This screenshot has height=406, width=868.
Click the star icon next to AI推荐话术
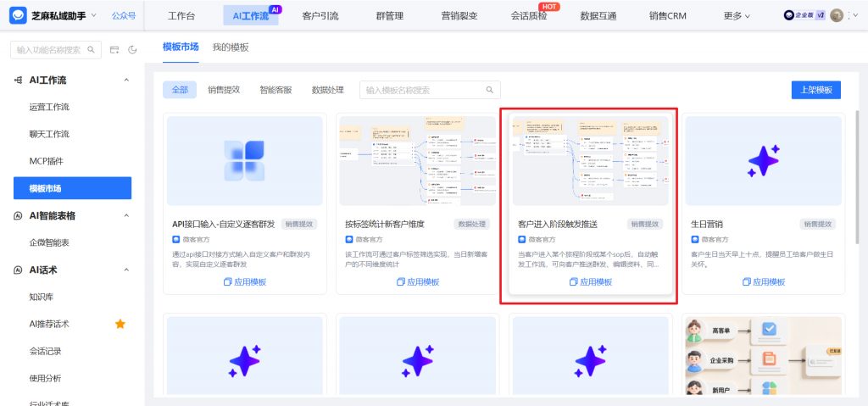pyautogui.click(x=120, y=324)
